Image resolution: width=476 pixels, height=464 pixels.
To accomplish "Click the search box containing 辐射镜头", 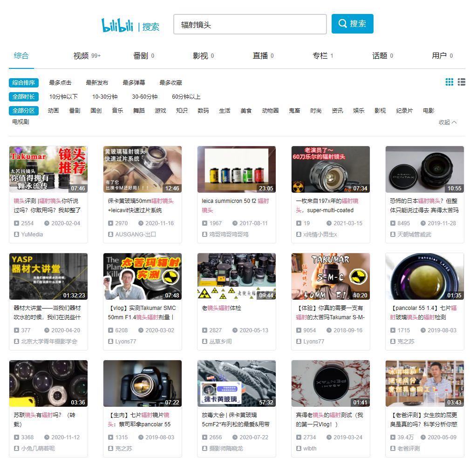I will pos(250,24).
